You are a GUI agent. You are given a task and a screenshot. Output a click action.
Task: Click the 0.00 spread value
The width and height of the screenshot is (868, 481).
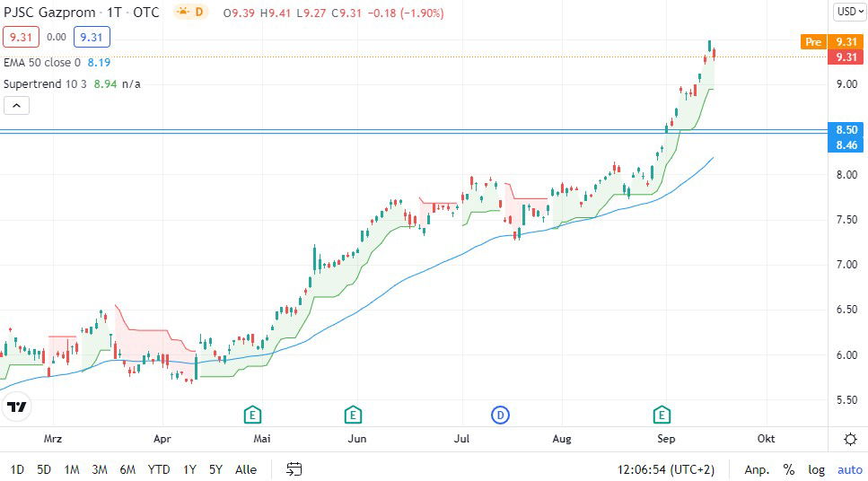click(x=57, y=37)
